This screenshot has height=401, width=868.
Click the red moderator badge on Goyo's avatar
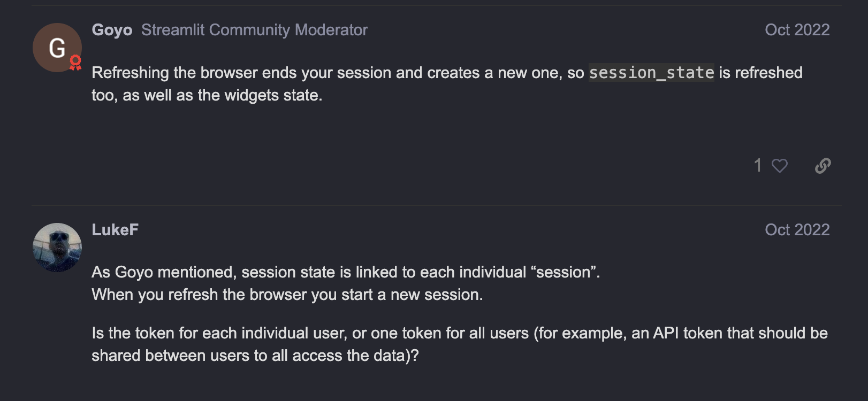click(x=75, y=63)
